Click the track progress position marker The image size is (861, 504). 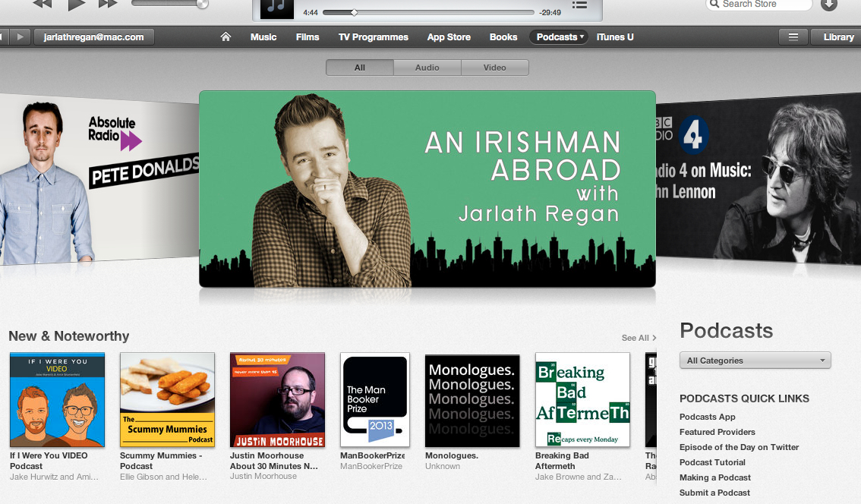pos(354,12)
